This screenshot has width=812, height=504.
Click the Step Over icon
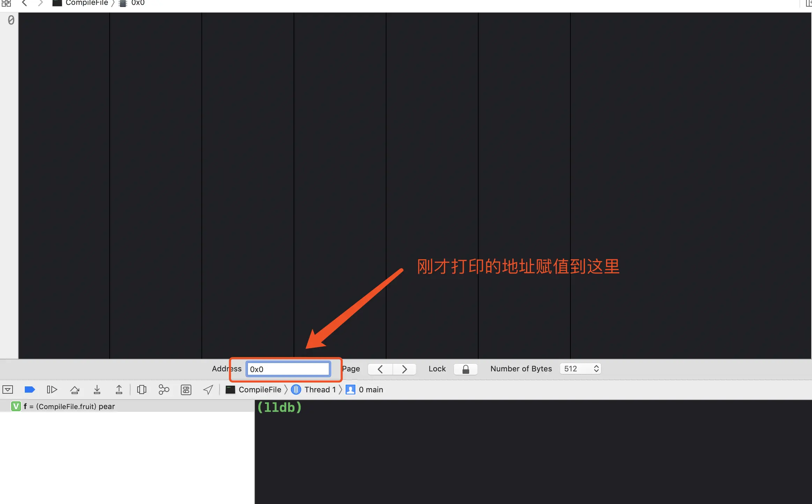[75, 390]
